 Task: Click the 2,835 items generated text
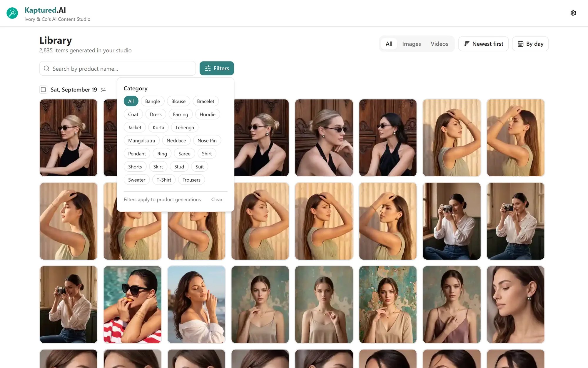pyautogui.click(x=85, y=50)
